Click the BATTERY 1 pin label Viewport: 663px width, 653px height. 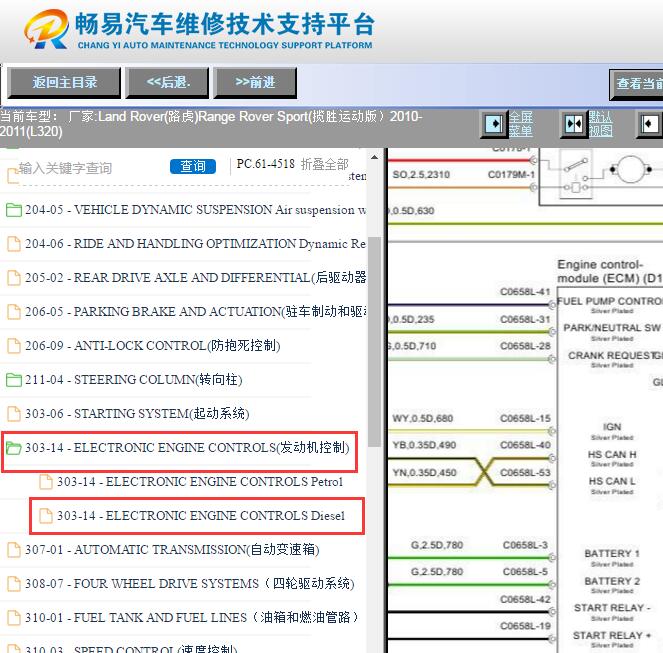[x=612, y=554]
